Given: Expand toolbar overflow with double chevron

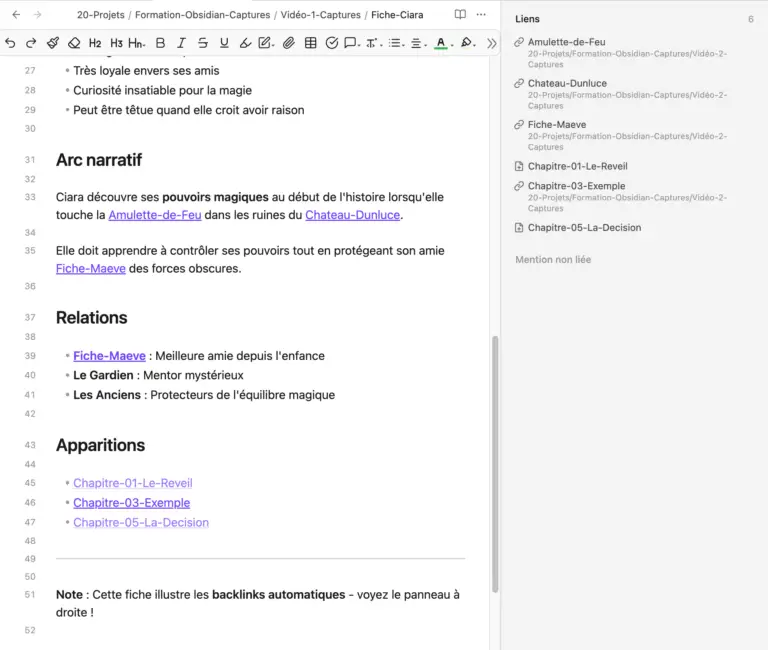Looking at the screenshot, I should 491,43.
